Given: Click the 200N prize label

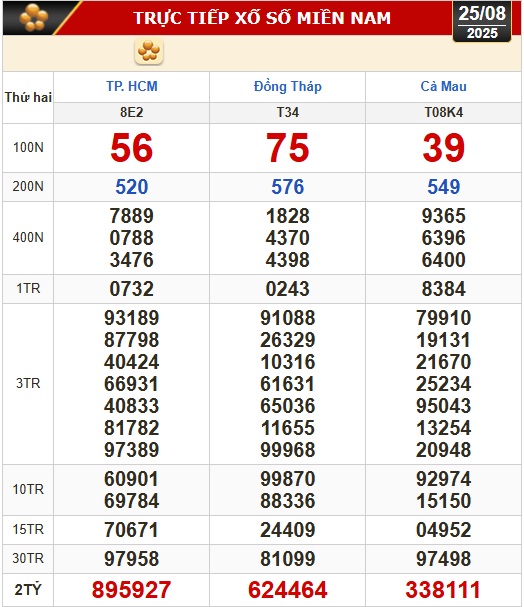Looking at the screenshot, I should 28,187.
